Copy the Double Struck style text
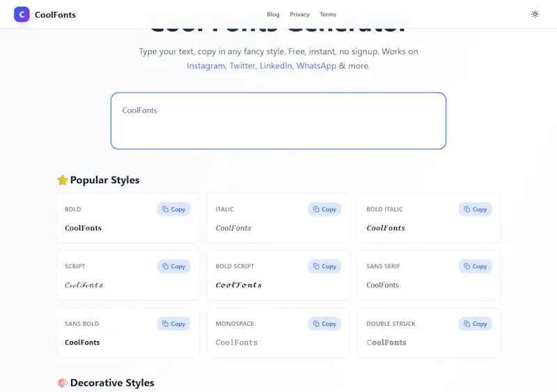The width and height of the screenshot is (557, 392). [475, 324]
